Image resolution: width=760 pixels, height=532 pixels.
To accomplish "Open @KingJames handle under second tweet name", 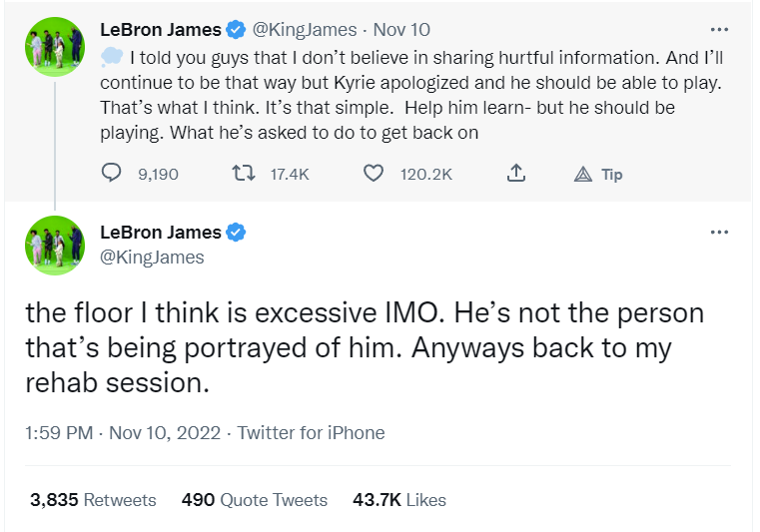I will click(152, 258).
